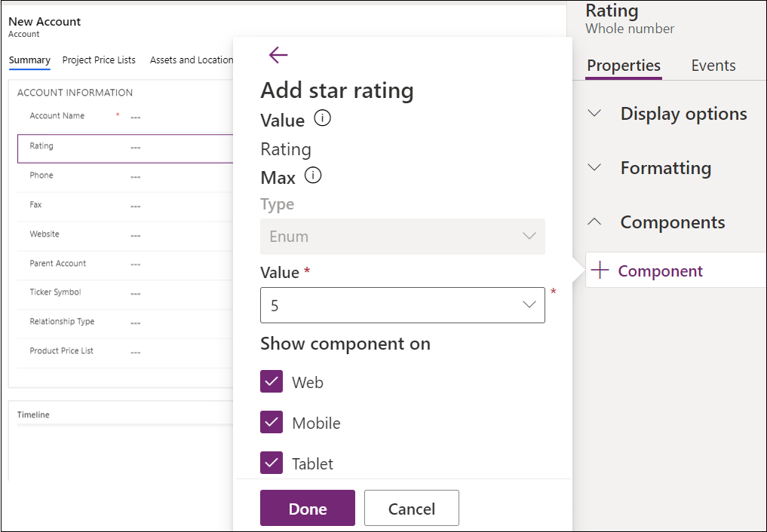Click the info icon beside Max
This screenshot has width=767, height=532.
click(313, 176)
